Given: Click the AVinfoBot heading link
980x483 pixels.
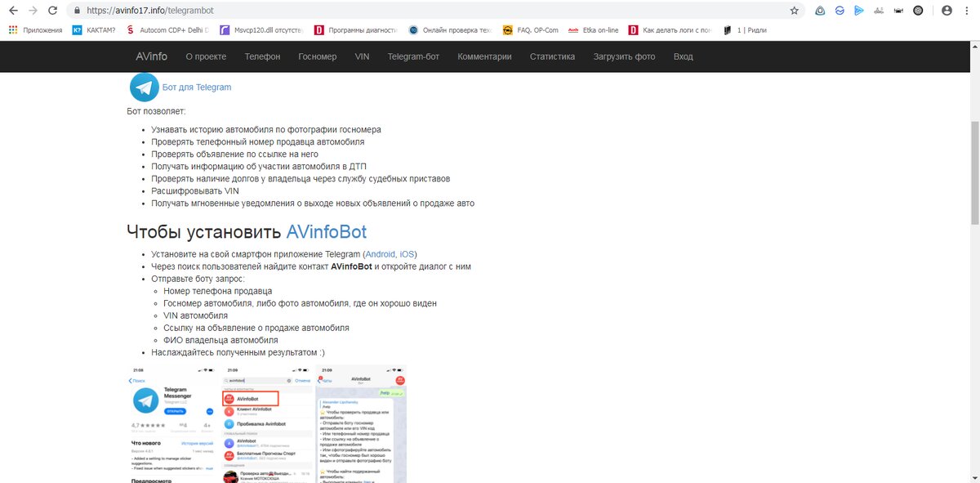Looking at the screenshot, I should click(x=326, y=231).
